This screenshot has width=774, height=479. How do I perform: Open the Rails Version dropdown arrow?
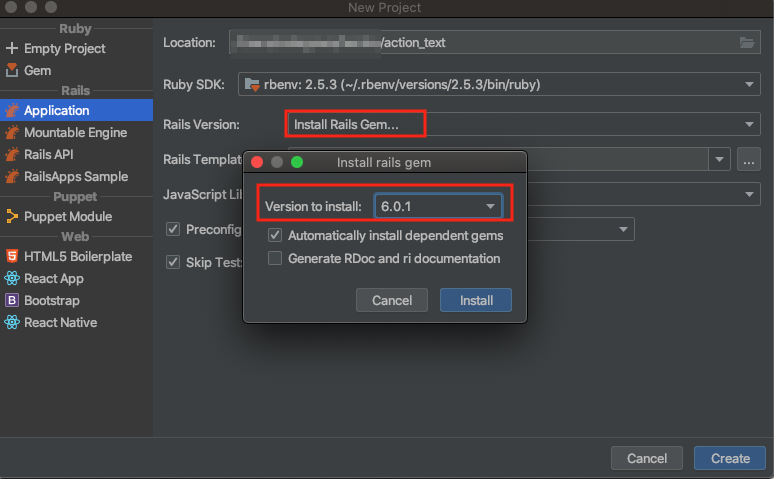pos(749,124)
